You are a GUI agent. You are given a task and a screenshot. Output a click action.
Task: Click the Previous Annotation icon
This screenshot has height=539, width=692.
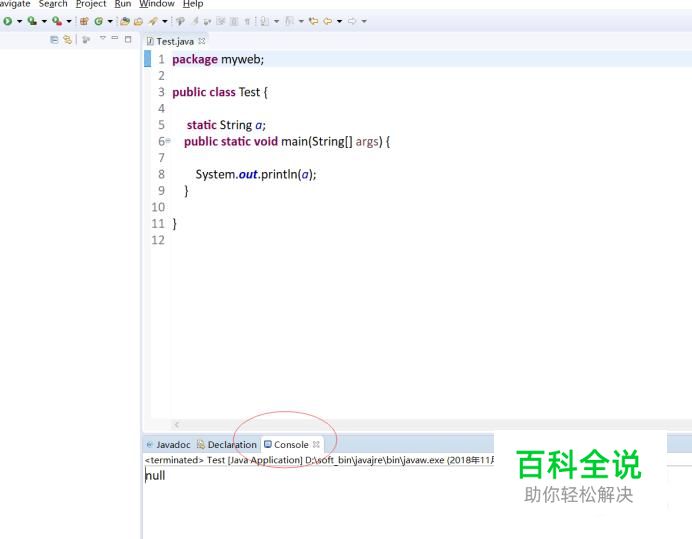click(290, 21)
